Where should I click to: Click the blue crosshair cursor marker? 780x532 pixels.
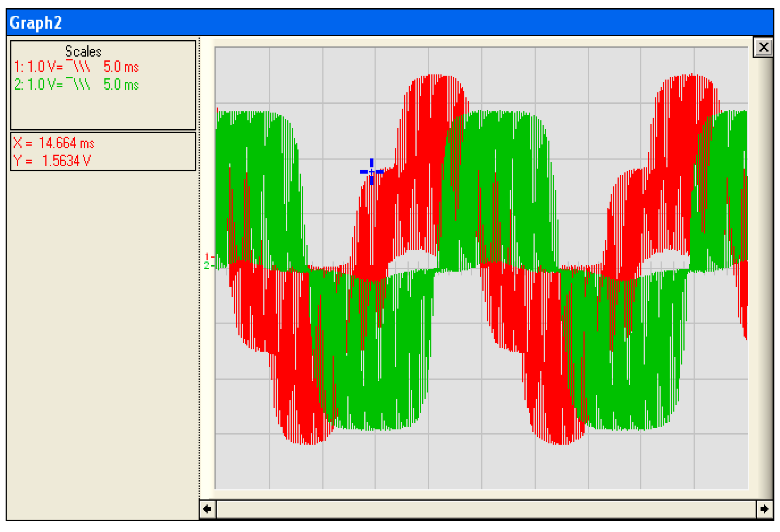[371, 172]
